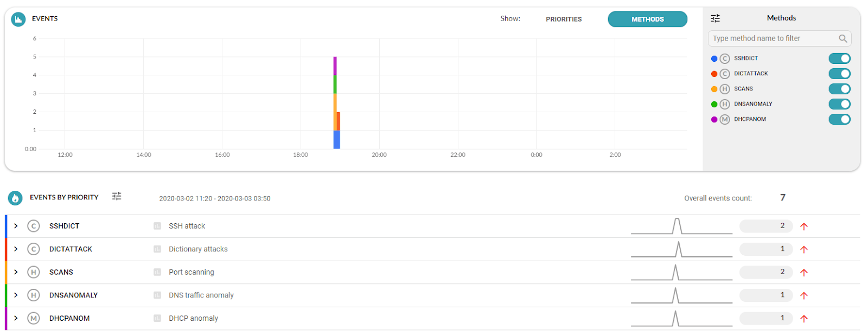This screenshot has width=868, height=336.
Task: Click chart icon beside Port scanning
Action: [x=157, y=272]
